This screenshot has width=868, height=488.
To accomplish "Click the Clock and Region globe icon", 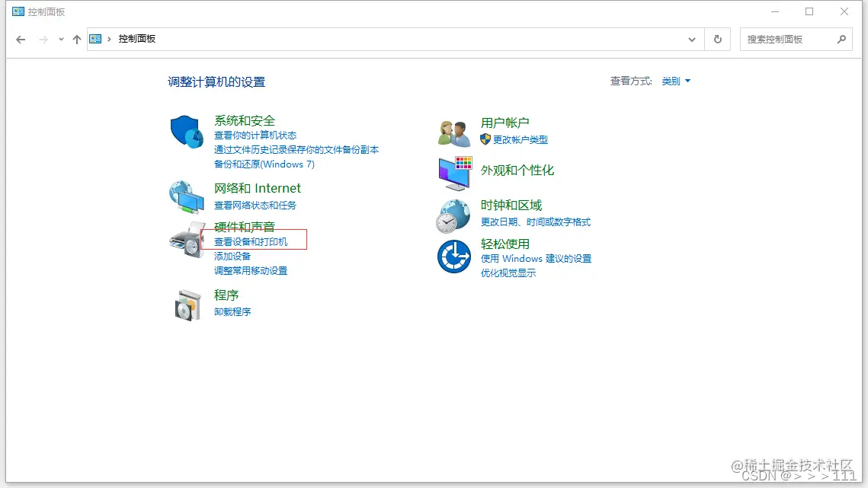I will [x=453, y=215].
